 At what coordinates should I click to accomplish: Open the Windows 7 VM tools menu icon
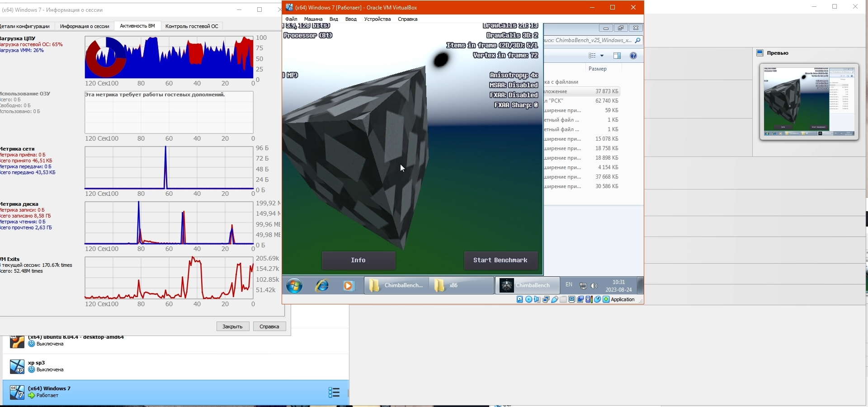click(x=334, y=392)
